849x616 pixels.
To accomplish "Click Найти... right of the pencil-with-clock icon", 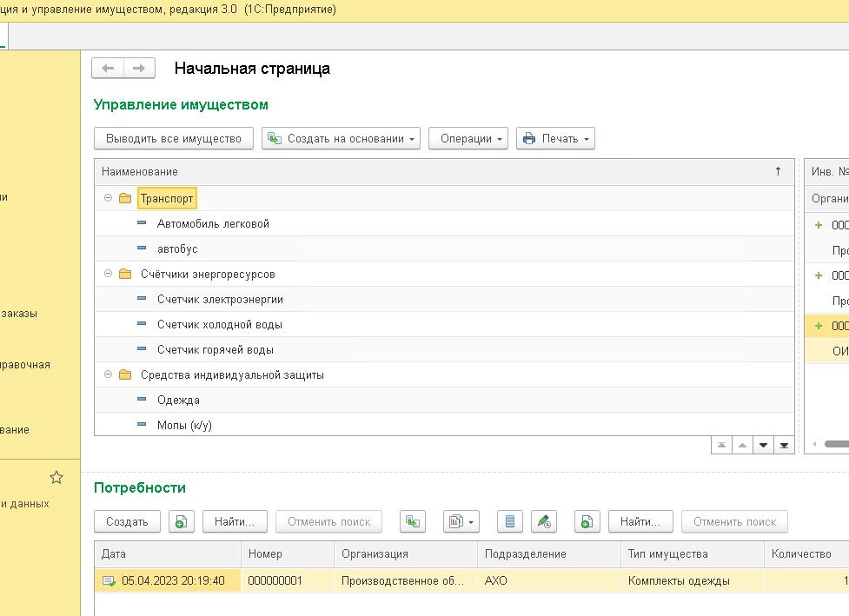I will 640,522.
